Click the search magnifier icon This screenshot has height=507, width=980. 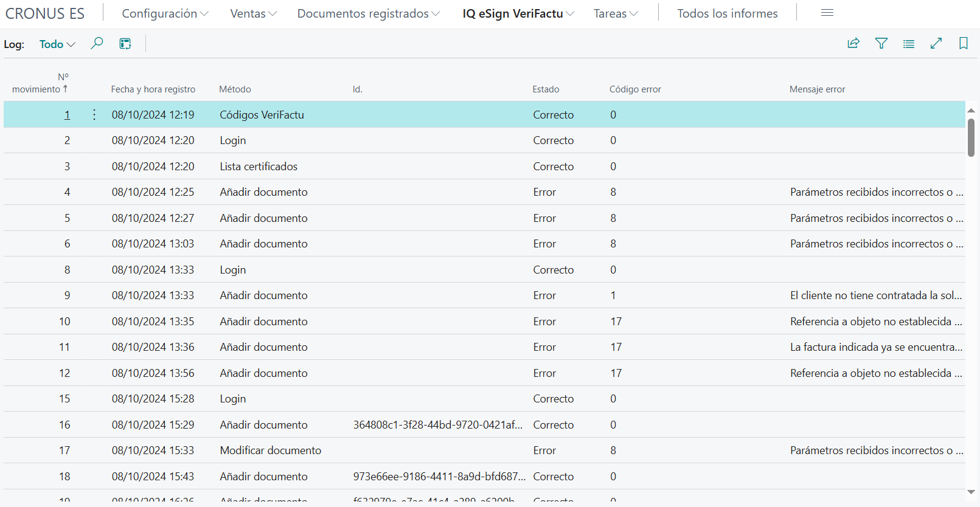tap(97, 44)
